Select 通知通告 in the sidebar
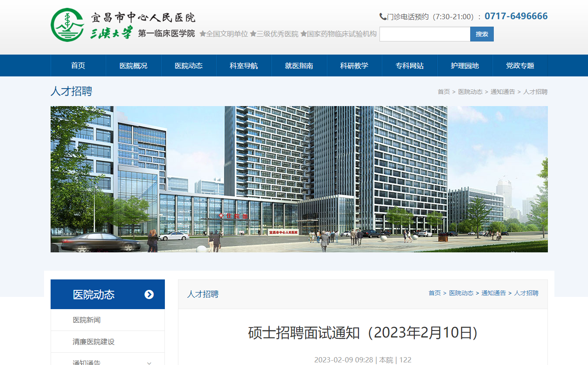This screenshot has width=588, height=365. point(86,362)
